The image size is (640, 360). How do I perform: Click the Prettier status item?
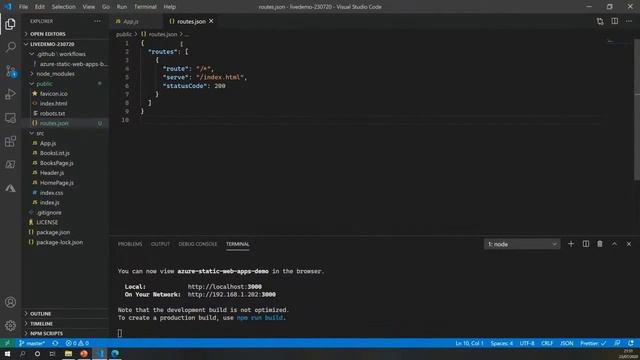pos(593,343)
